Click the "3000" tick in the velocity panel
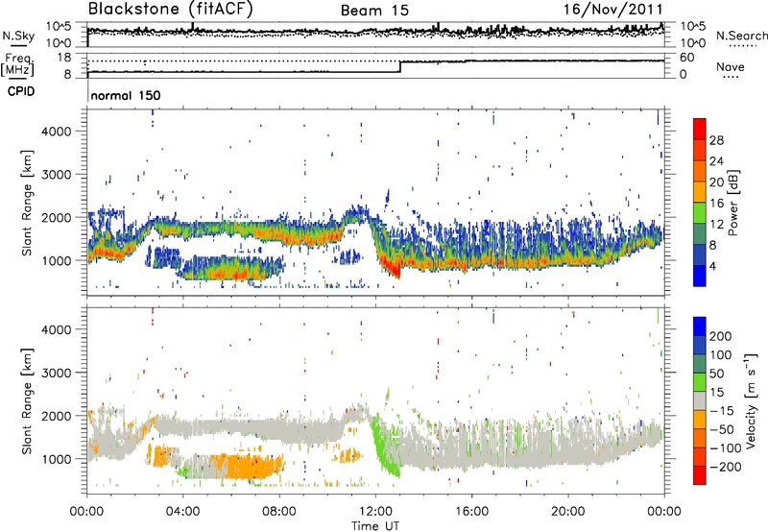Image resolution: width=768 pixels, height=532 pixels. [x=57, y=373]
